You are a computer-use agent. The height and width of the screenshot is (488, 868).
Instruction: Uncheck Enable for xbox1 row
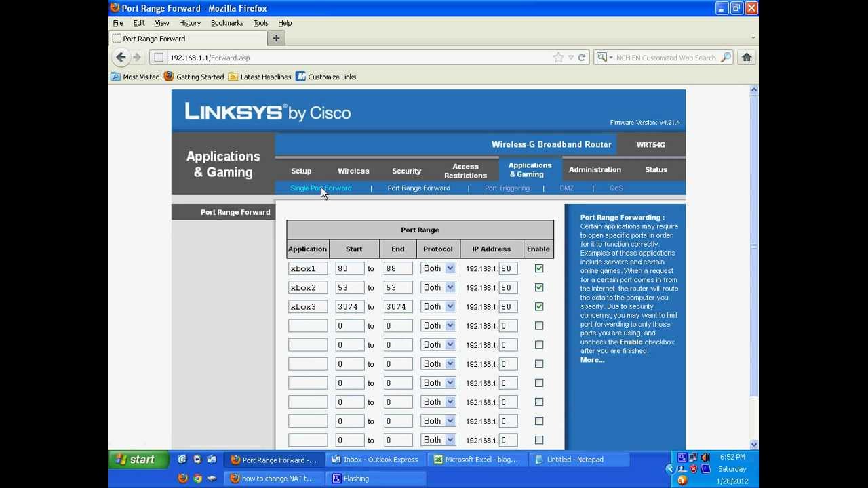coord(539,268)
